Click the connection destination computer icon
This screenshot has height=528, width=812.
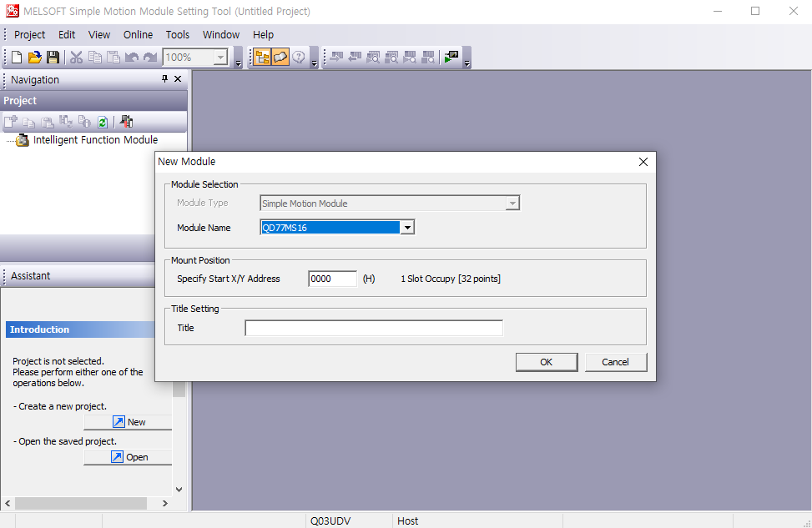point(126,122)
